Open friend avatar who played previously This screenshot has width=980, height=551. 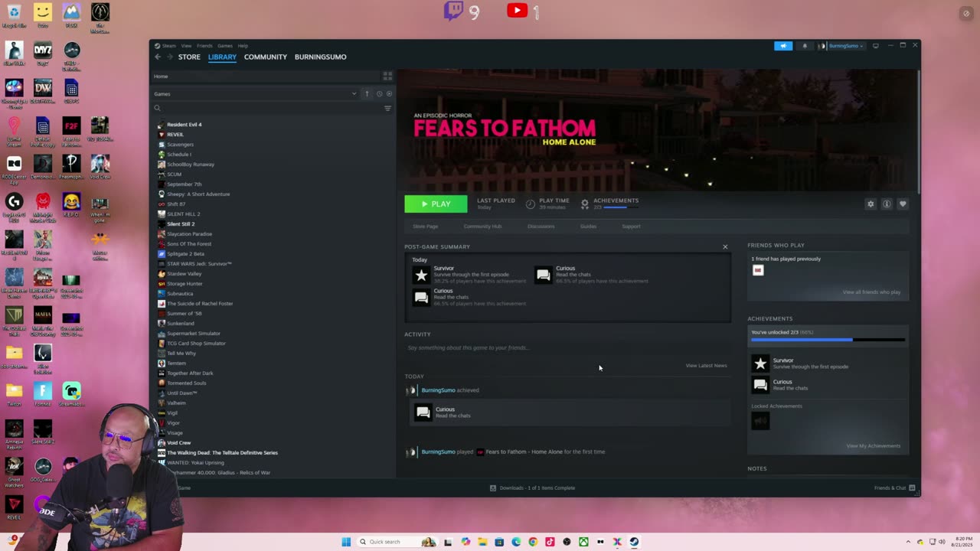pos(758,270)
